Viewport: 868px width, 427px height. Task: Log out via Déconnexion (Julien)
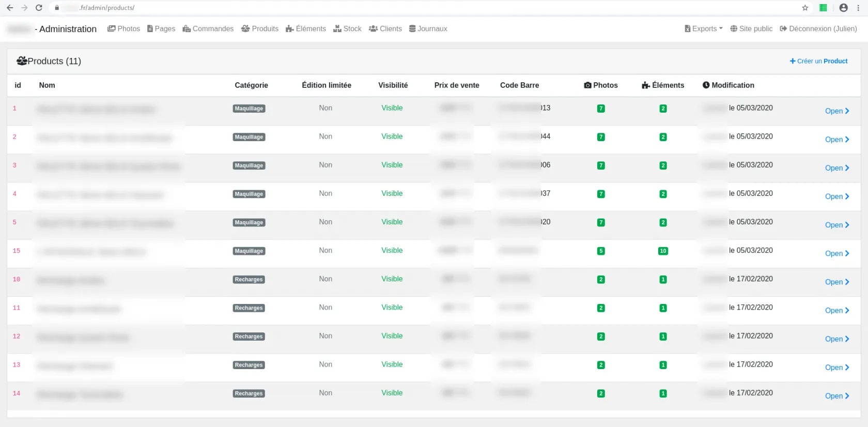818,29
